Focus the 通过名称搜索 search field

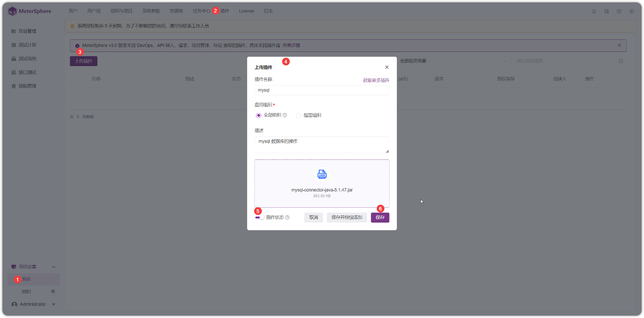569,61
